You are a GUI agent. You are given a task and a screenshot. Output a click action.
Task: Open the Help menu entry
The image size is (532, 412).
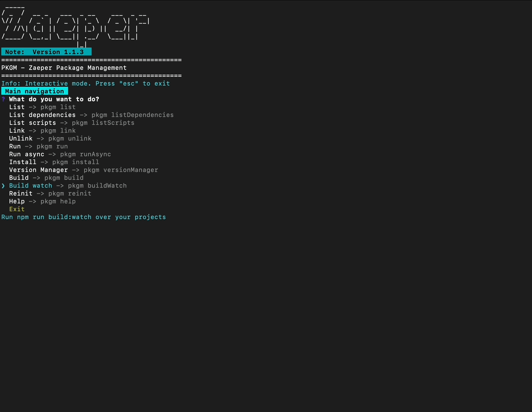coord(17,201)
